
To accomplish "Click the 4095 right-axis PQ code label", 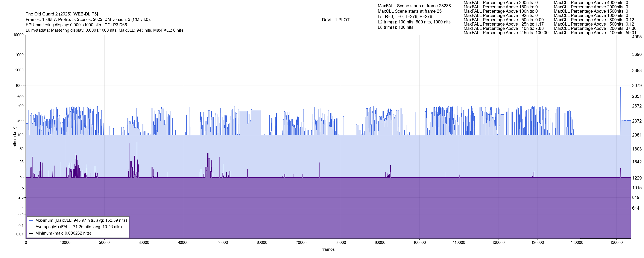I will coord(637,37).
